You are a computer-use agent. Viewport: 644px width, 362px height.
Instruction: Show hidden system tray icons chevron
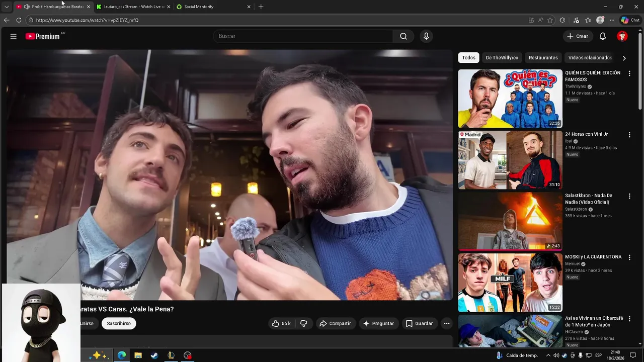coord(548,355)
